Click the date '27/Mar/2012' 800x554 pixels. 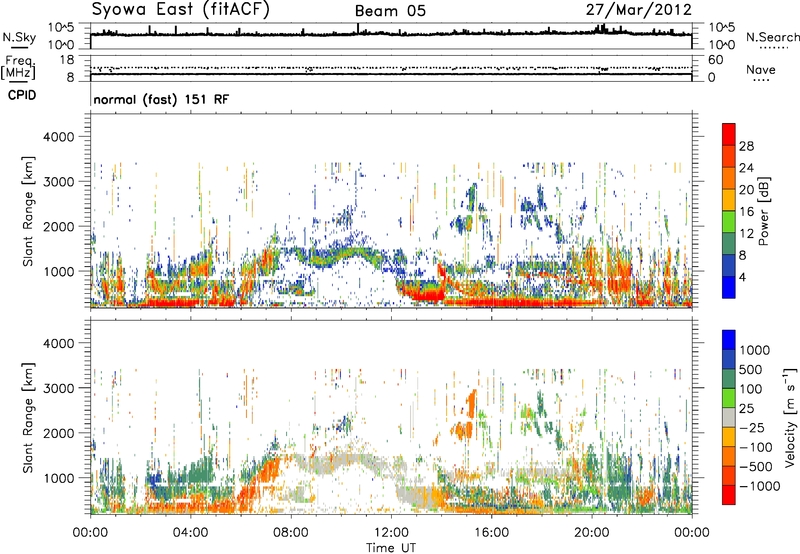click(x=639, y=9)
